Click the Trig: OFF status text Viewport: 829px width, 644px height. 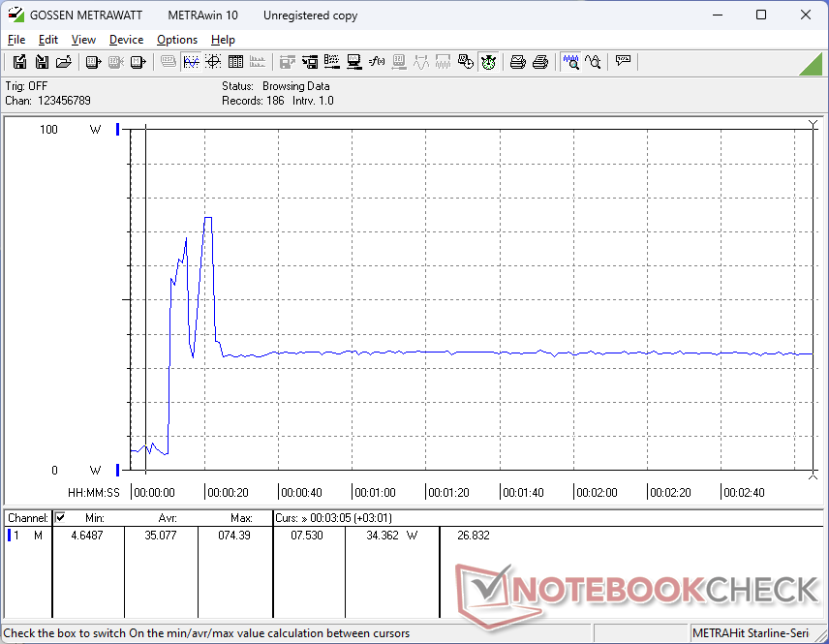pyautogui.click(x=26, y=85)
